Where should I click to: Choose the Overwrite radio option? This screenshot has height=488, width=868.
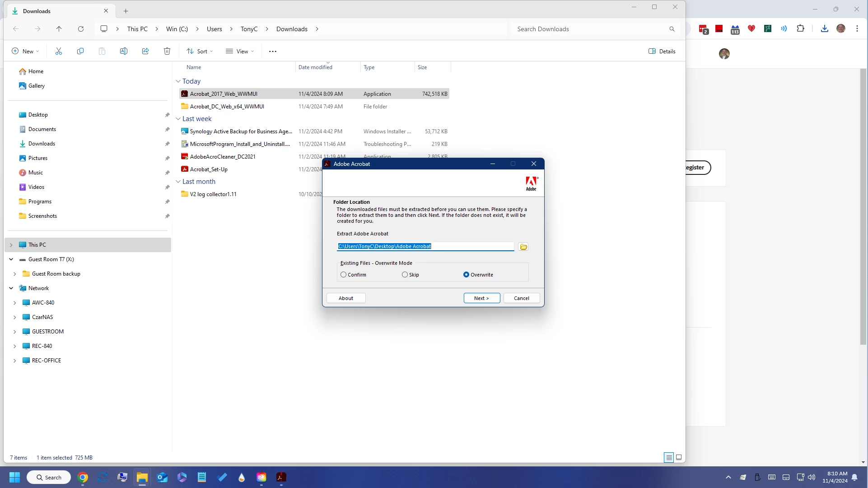coord(467,275)
